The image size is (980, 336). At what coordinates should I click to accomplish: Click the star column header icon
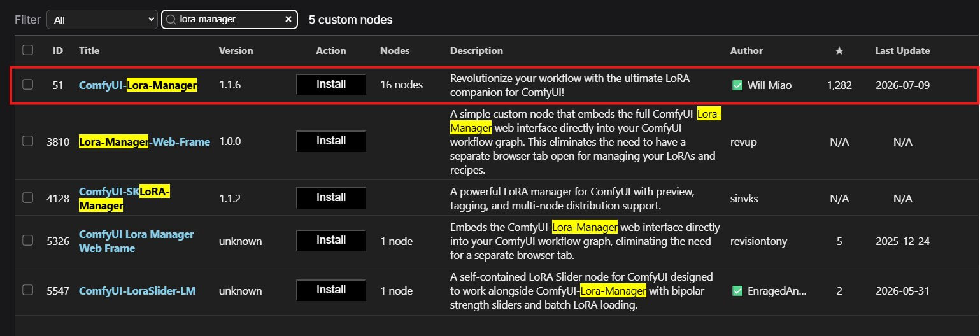pos(839,51)
